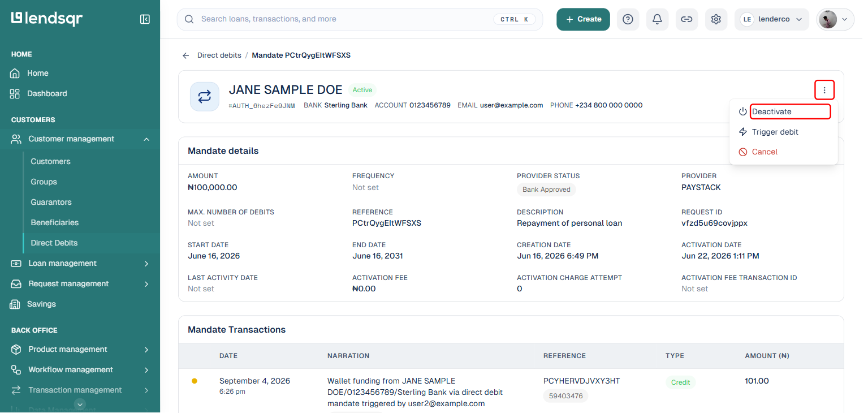The image size is (868, 413).
Task: Click the Loan management cash icon
Action: point(16,263)
